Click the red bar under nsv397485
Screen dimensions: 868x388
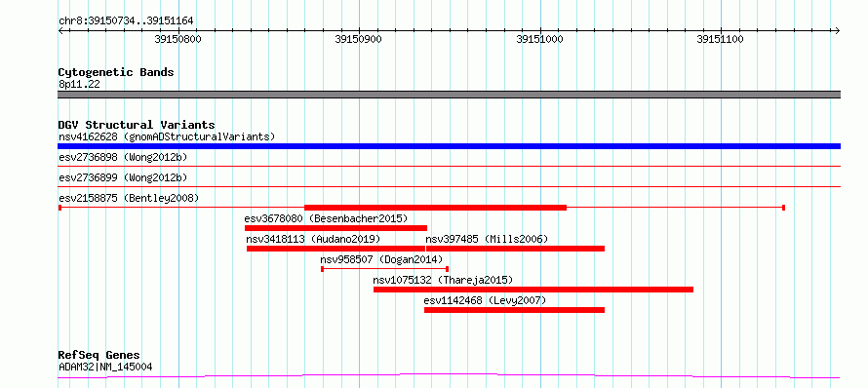(515, 249)
